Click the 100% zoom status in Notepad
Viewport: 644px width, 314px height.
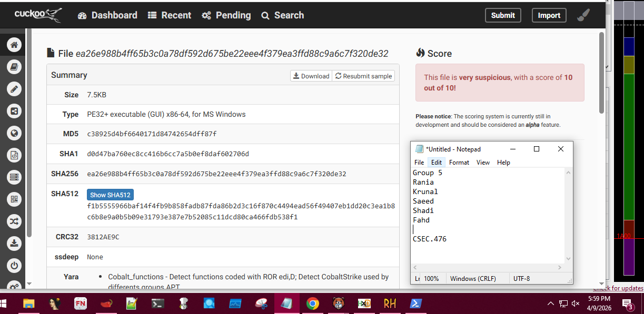(x=431, y=279)
